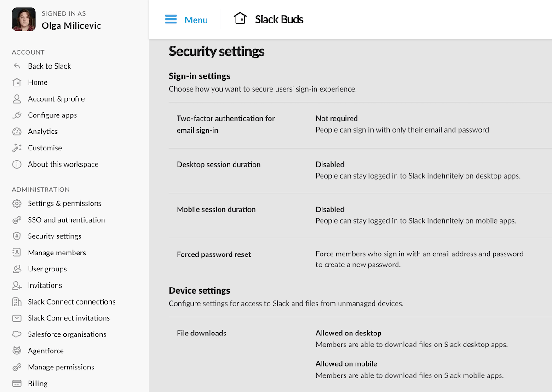Expand the Mobile session duration row

point(360,215)
